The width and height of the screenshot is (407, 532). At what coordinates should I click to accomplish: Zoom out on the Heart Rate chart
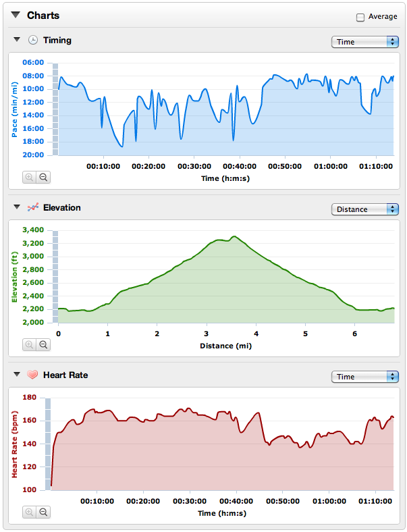click(43, 512)
